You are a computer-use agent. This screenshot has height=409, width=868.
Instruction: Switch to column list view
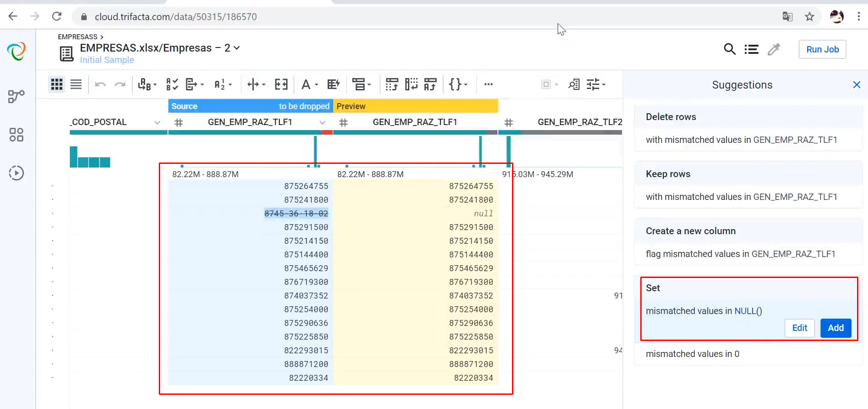pos(76,84)
